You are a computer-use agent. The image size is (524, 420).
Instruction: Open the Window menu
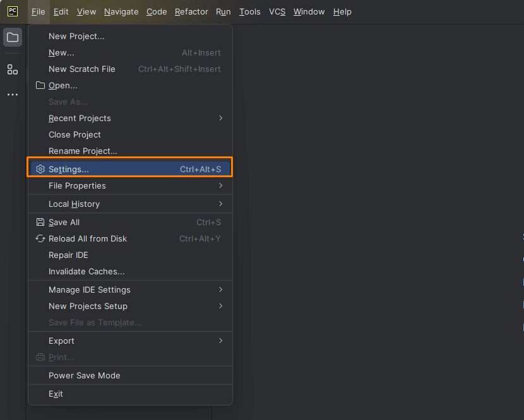pos(309,12)
